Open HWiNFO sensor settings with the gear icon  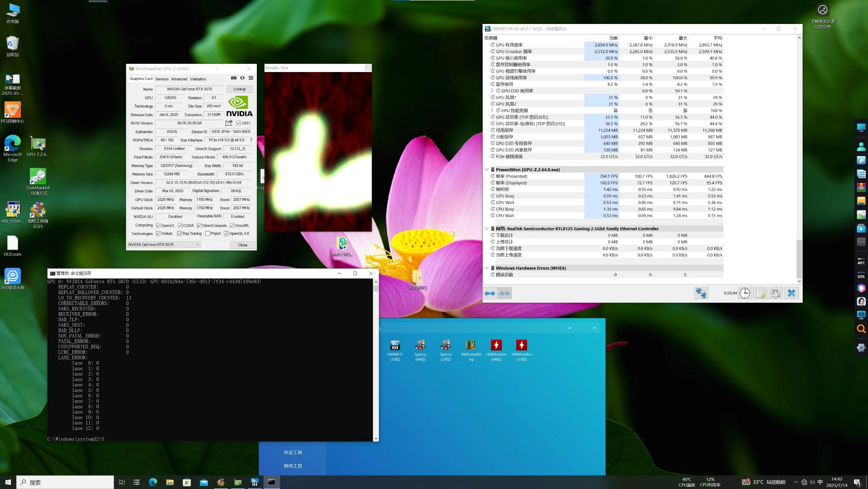coord(776,293)
